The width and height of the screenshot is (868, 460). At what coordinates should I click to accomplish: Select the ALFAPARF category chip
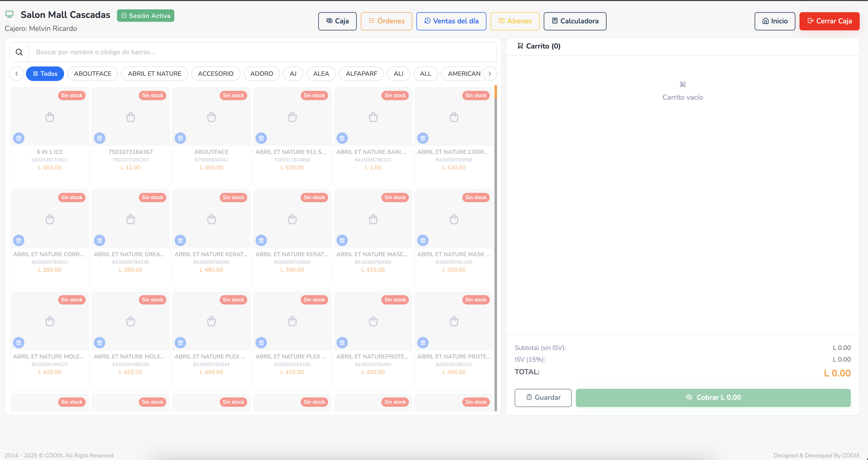[362, 74]
